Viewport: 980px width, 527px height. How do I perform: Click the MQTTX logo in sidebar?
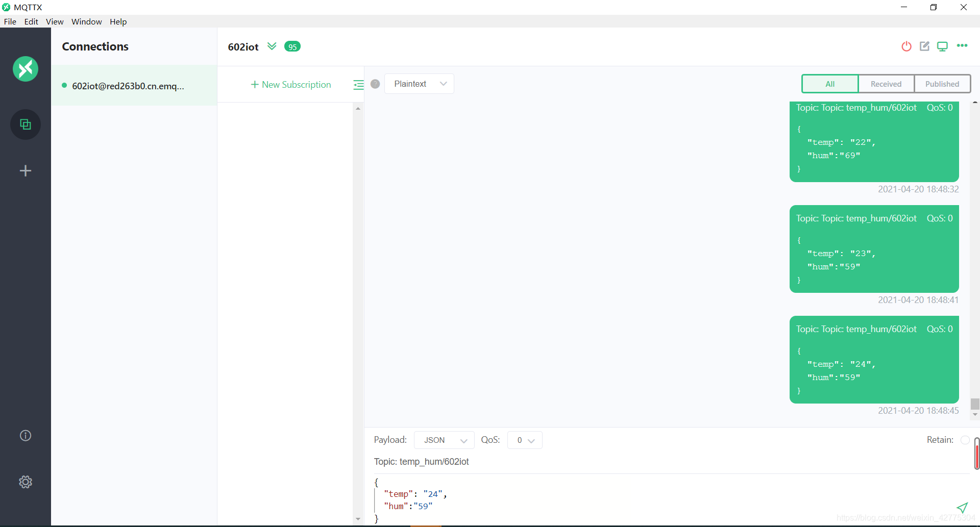coord(26,69)
